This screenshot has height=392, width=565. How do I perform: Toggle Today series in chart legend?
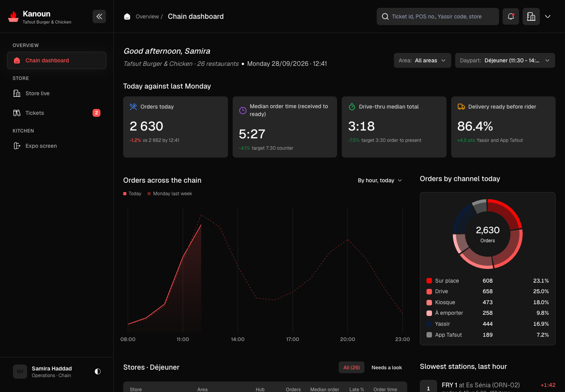pyautogui.click(x=132, y=194)
